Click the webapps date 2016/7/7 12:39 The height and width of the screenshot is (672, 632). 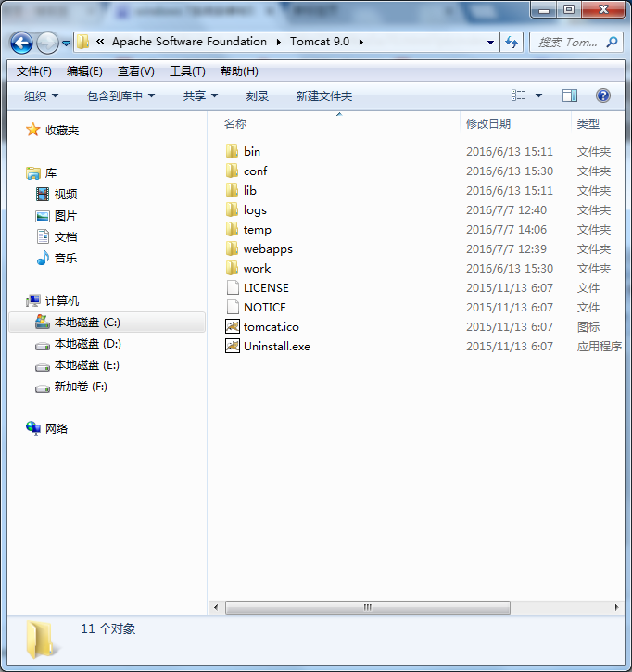pos(506,249)
